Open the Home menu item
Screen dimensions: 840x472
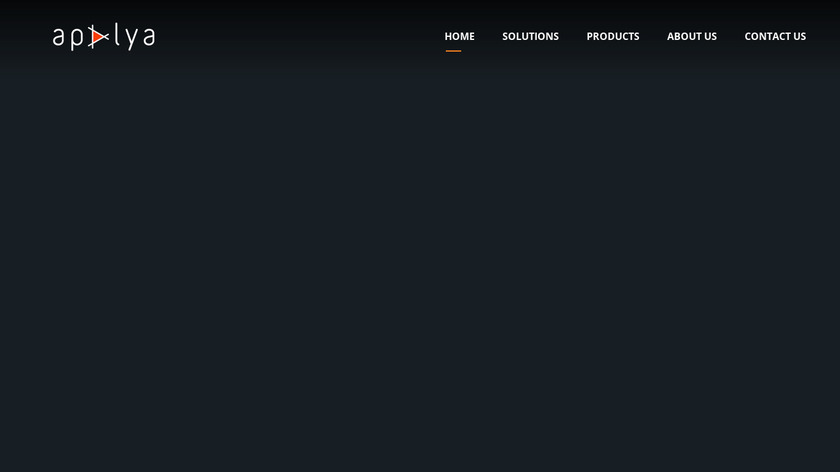click(x=459, y=36)
